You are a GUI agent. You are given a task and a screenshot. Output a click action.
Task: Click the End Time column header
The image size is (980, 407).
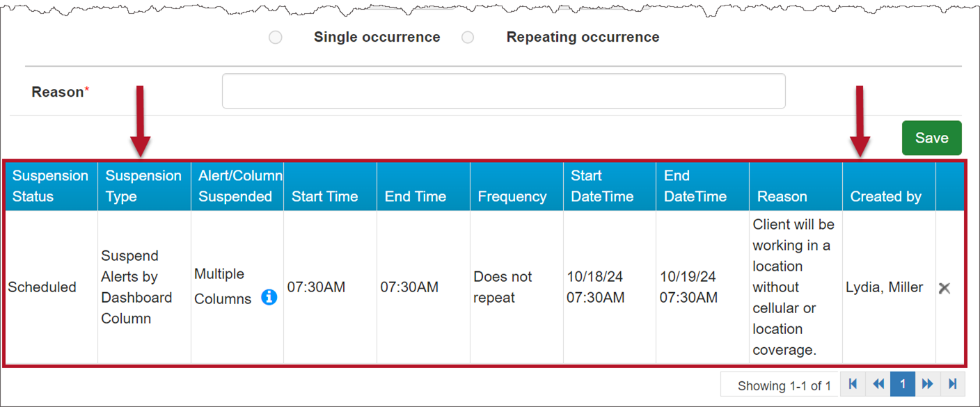click(416, 197)
